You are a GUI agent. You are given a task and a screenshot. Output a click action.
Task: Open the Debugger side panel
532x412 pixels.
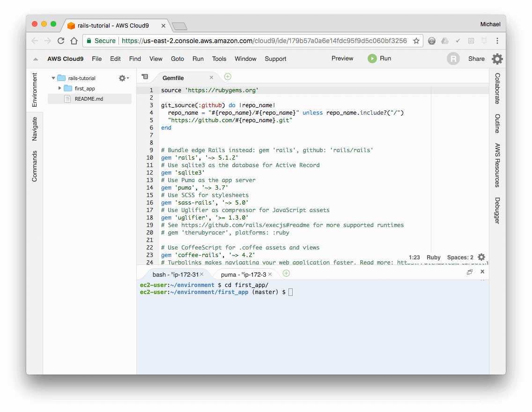coord(497,210)
